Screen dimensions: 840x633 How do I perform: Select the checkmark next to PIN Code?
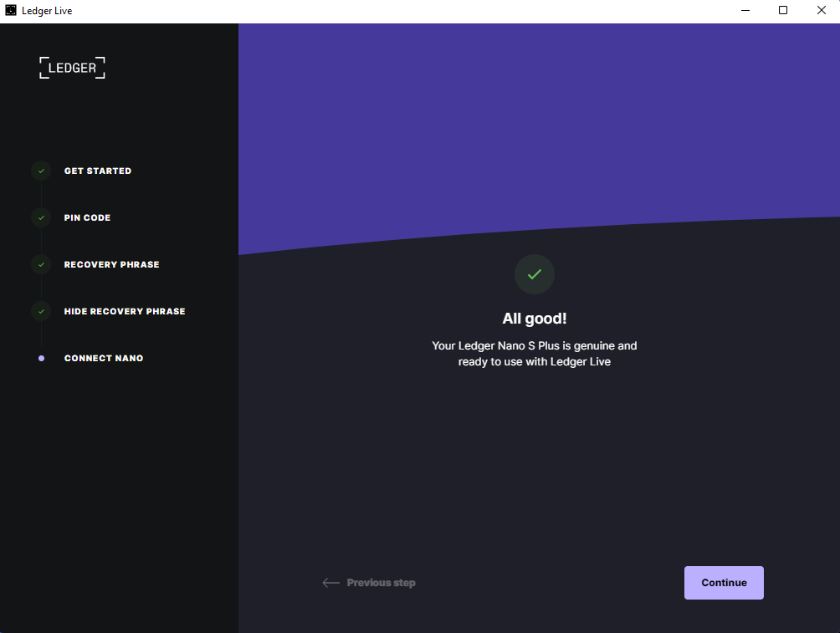(41, 217)
